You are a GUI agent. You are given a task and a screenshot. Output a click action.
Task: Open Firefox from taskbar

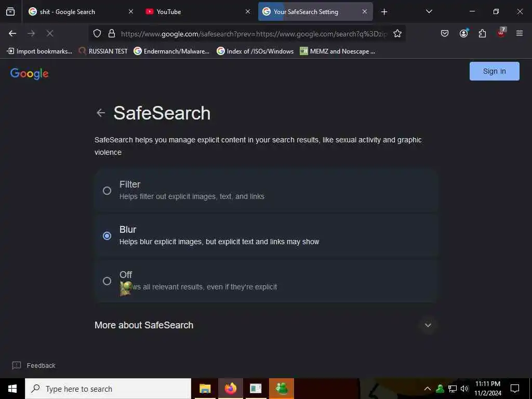coord(230,389)
